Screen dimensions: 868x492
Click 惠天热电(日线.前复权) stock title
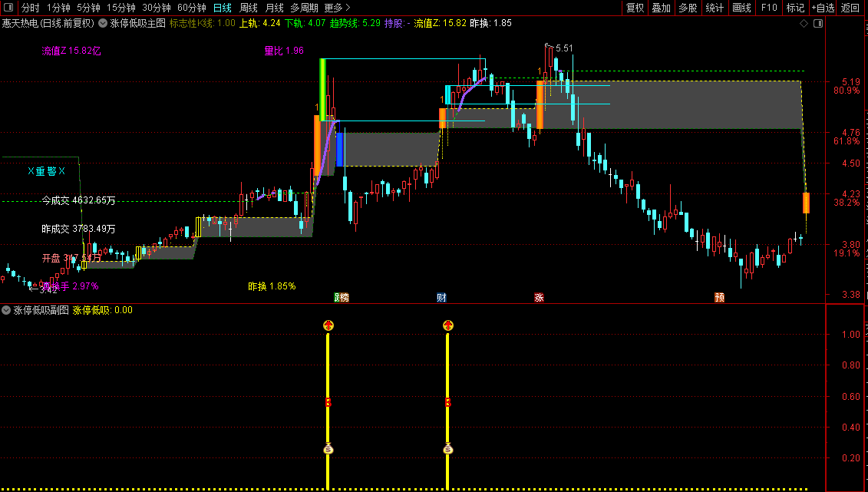pos(48,23)
